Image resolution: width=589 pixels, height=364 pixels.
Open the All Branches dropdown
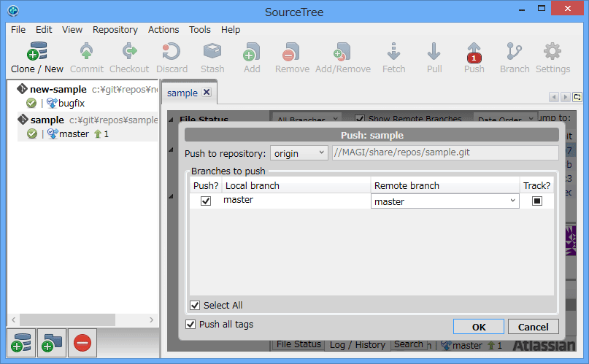(x=307, y=117)
